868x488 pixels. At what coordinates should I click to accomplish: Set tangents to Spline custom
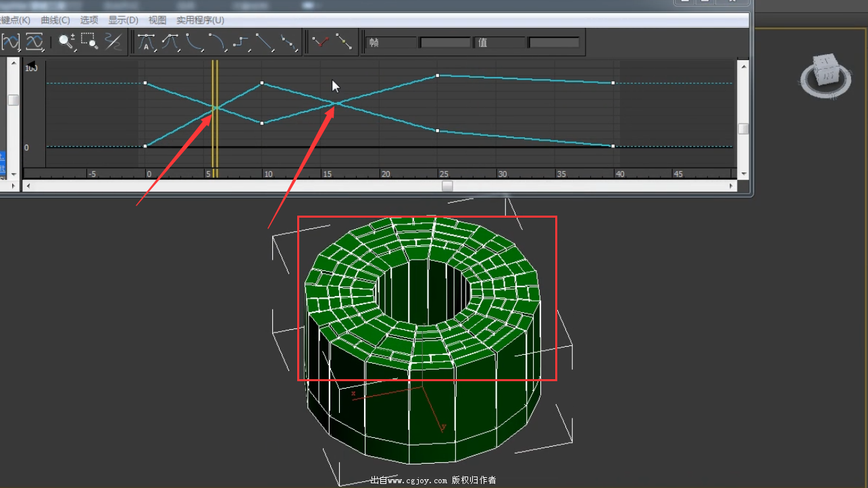tap(170, 43)
